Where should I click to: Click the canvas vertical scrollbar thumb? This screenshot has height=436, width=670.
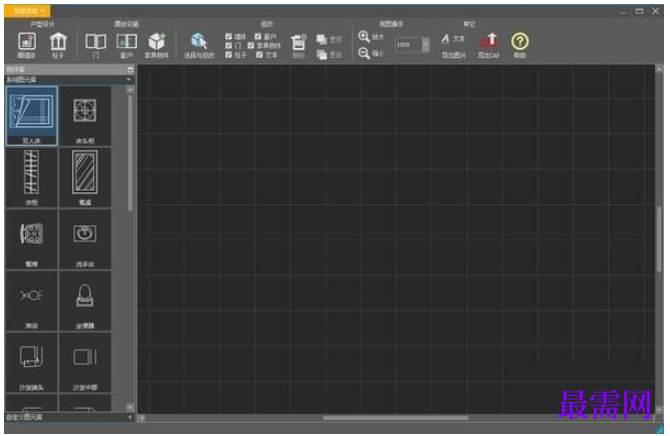tap(659, 239)
